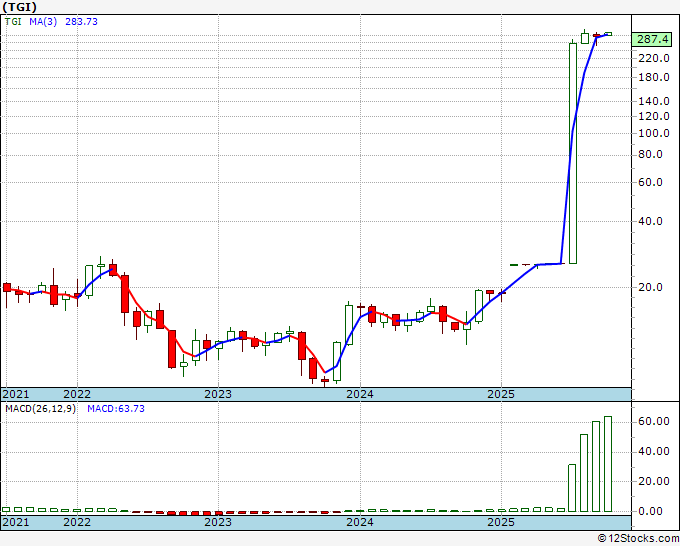Click 2023 on price chart timeline

click(218, 394)
